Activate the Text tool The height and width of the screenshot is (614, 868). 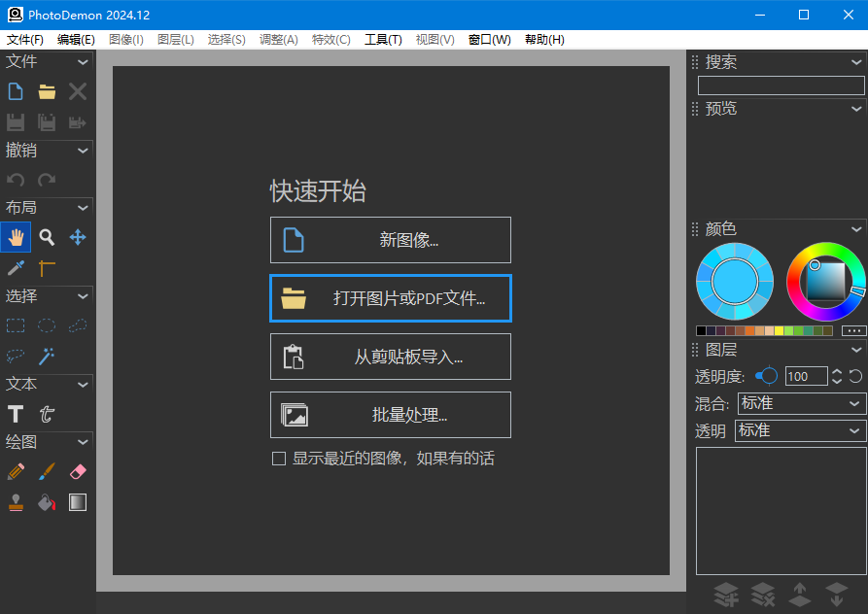pos(15,413)
